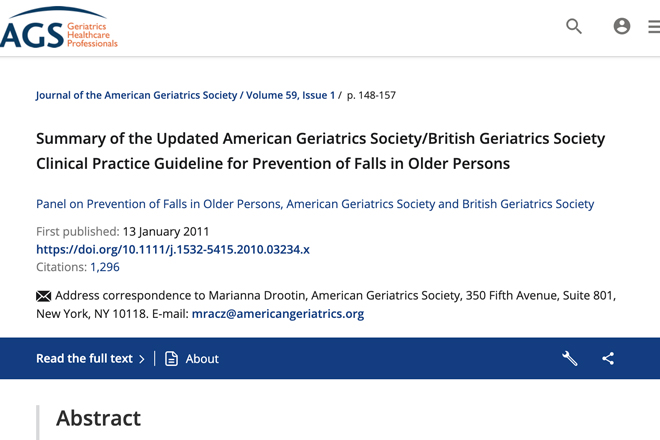Viewport: 660px width, 440px height.
Task: Email mracz@americangeriatrics.org address link
Action: point(278,314)
